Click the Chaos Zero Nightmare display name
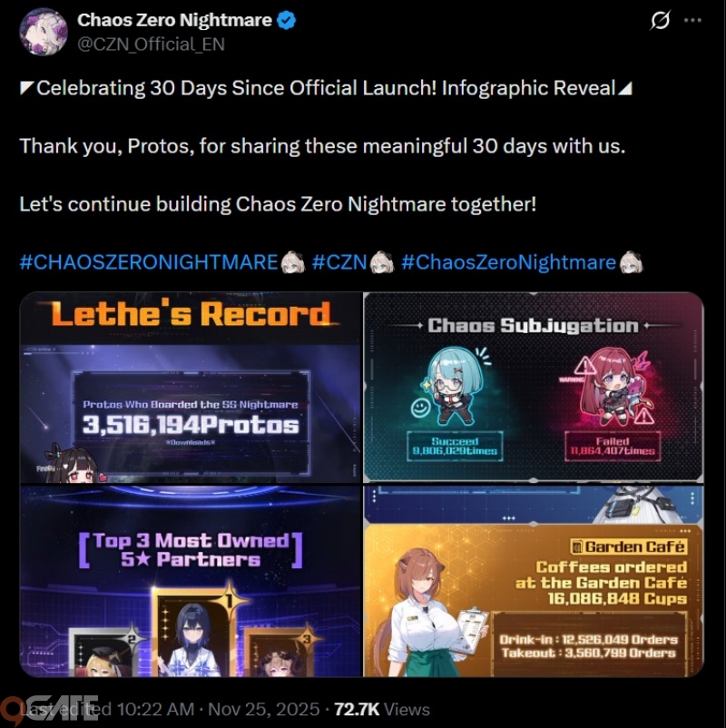Viewport: 726px width, 728px height. point(174,20)
